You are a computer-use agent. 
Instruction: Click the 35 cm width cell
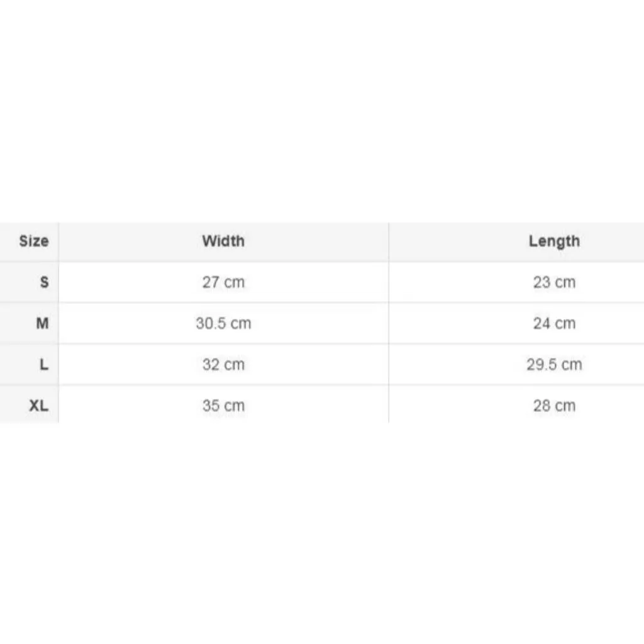click(x=223, y=406)
